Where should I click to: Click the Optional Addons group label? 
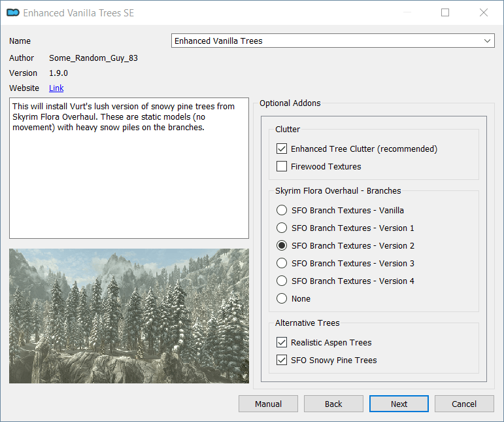(x=290, y=103)
